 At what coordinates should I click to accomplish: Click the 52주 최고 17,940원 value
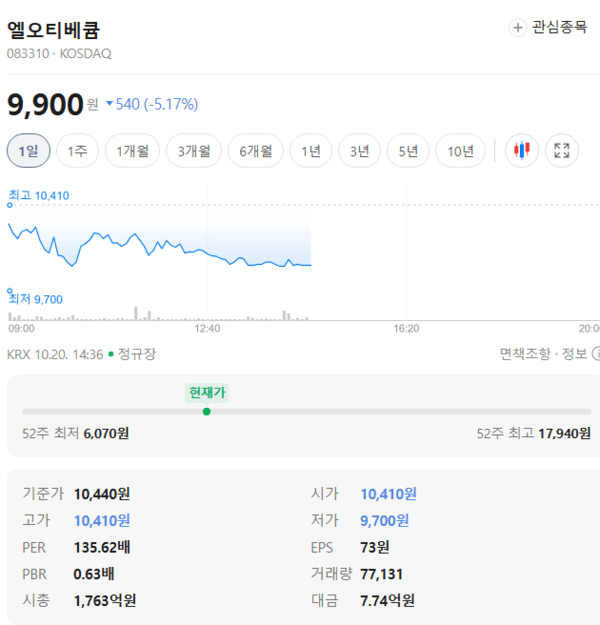tap(564, 433)
